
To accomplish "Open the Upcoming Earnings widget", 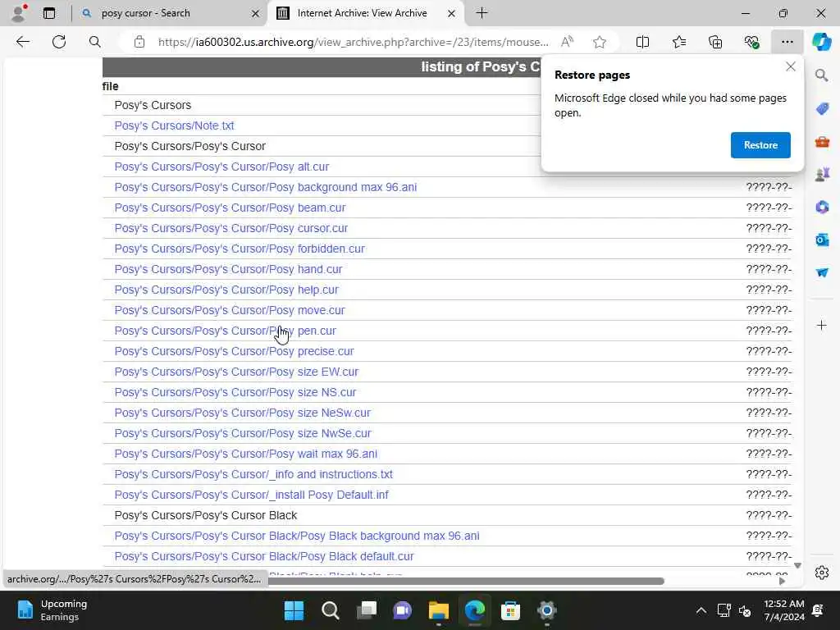I will tap(52, 610).
